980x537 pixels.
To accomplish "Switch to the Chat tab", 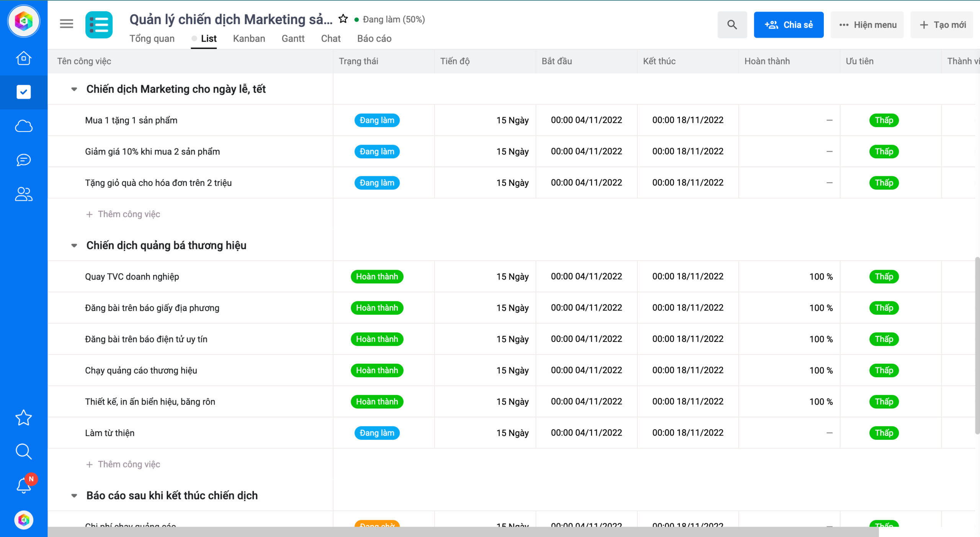I will click(x=331, y=39).
